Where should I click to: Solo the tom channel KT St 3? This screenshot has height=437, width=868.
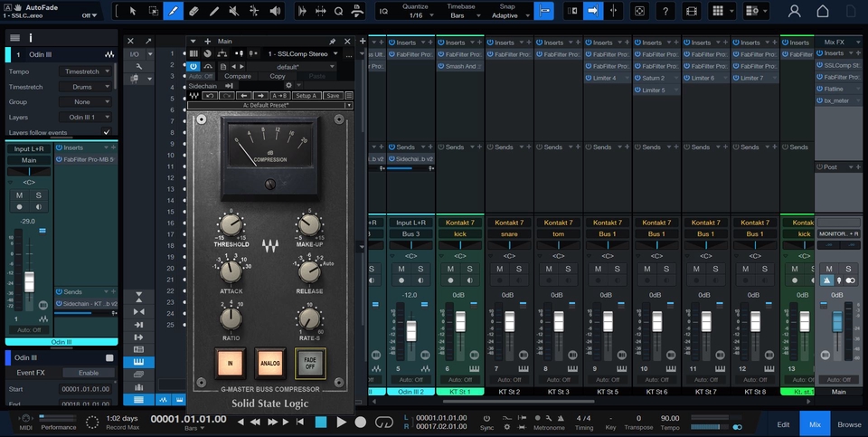tap(568, 269)
